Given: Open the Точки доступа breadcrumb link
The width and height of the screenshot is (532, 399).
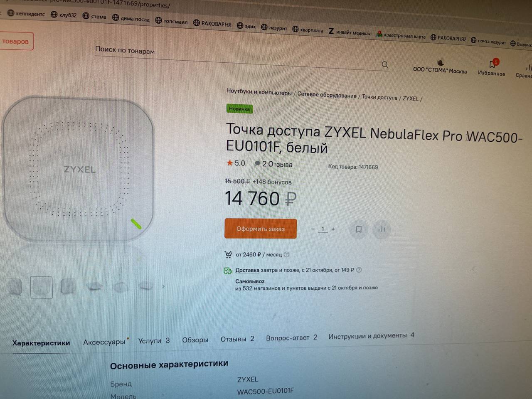Looking at the screenshot, I should click(x=379, y=97).
